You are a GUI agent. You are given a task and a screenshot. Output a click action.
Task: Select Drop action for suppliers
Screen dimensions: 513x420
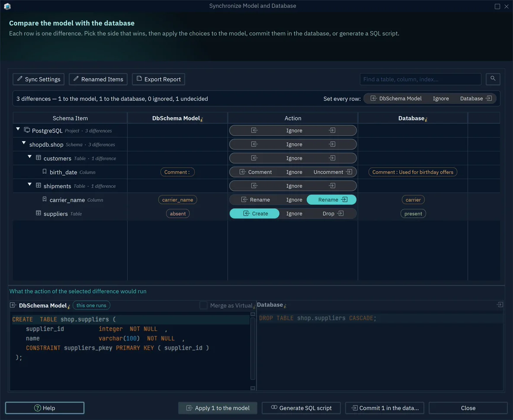[332, 214]
